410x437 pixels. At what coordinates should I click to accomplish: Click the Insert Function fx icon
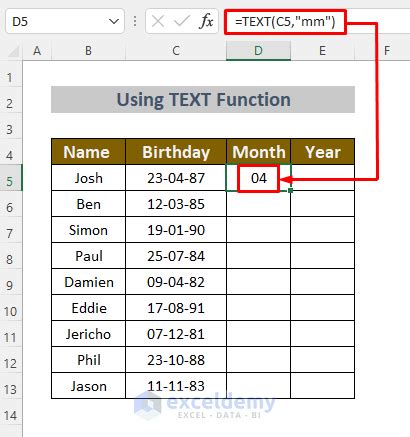(x=207, y=22)
